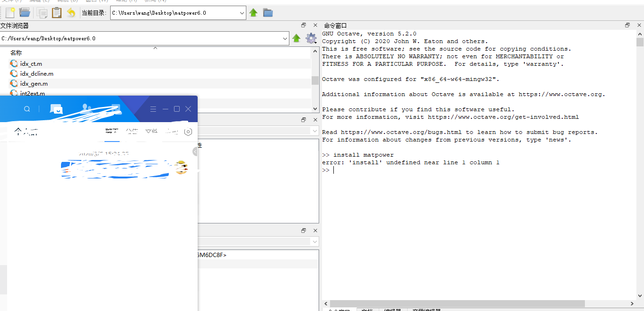Go to parent folder in file browser
644x311 pixels.
click(296, 38)
